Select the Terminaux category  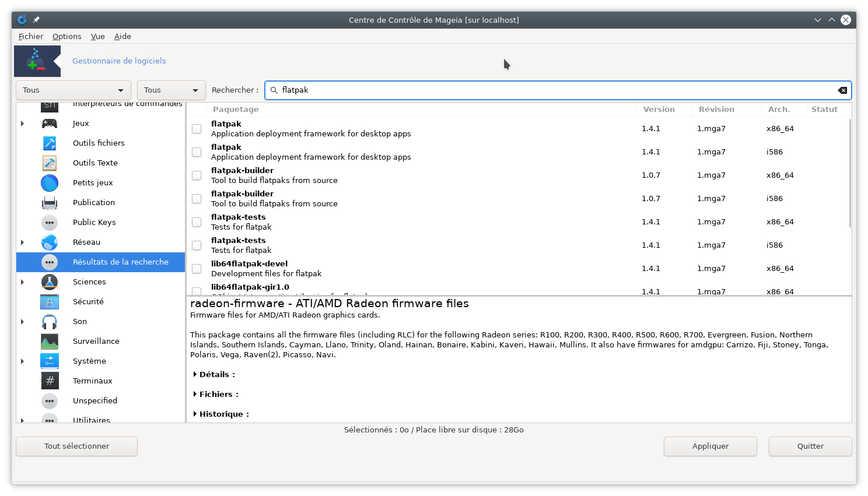[100, 381]
